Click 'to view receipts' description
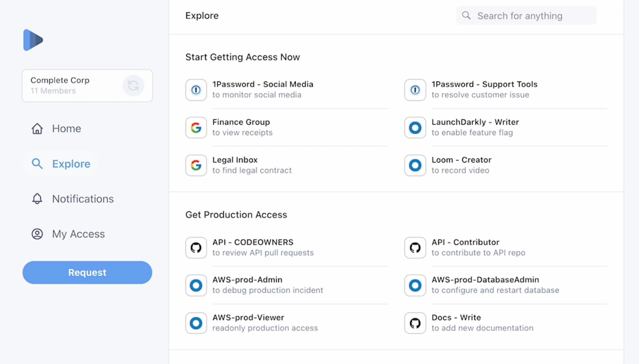 (x=243, y=133)
